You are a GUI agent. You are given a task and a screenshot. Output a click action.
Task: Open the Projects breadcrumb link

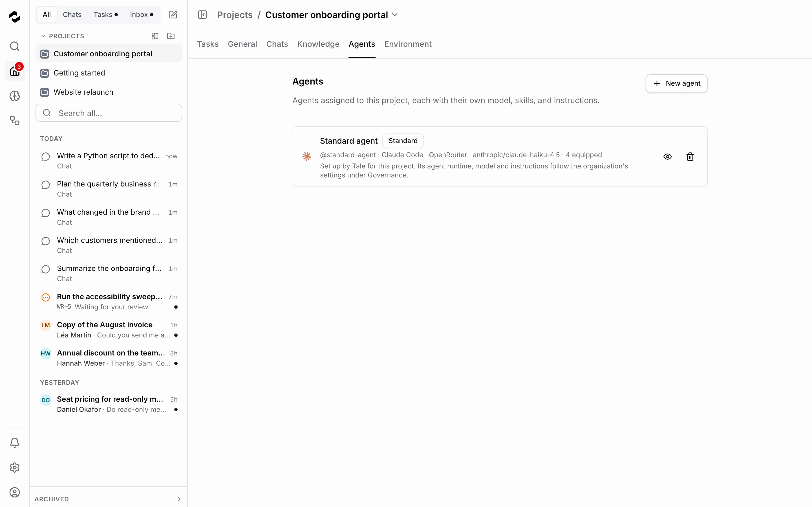(x=235, y=15)
